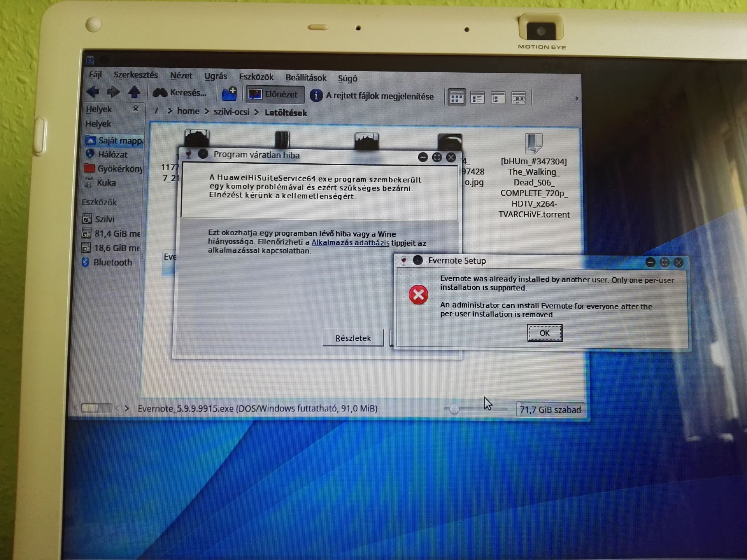The width and height of the screenshot is (747, 560).
Task: Open the Keresés search tool
Action: pos(179,93)
